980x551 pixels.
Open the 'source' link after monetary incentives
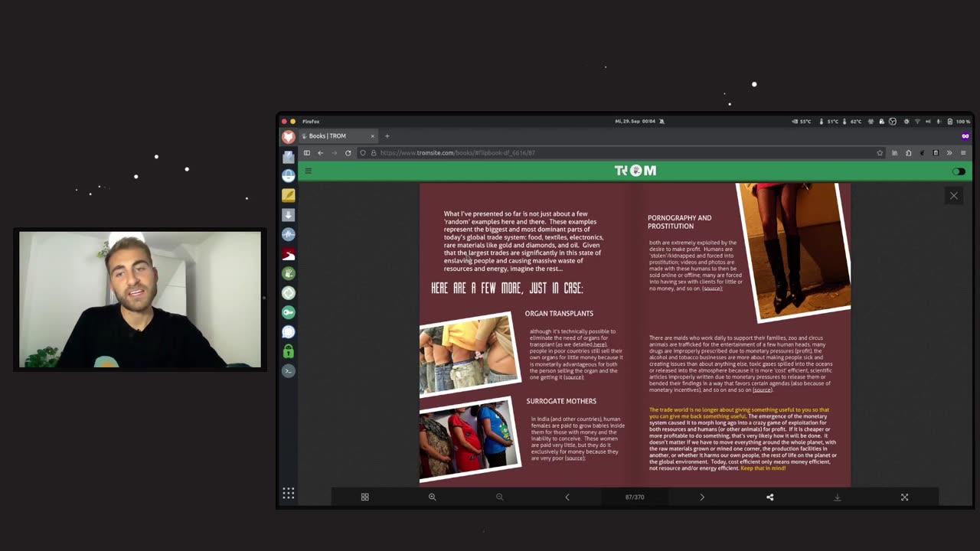pos(762,390)
